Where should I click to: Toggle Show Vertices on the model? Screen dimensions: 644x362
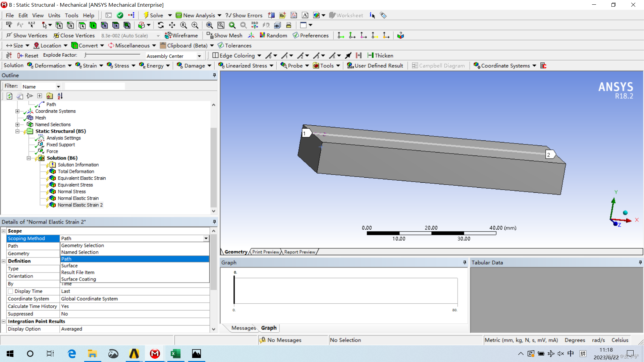(26, 35)
